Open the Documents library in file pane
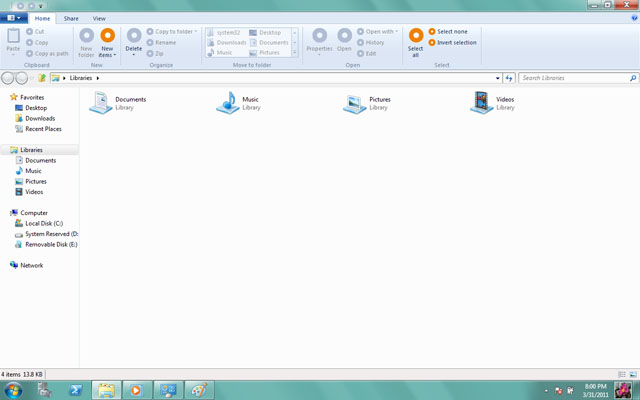The image size is (640, 400). tap(101, 101)
